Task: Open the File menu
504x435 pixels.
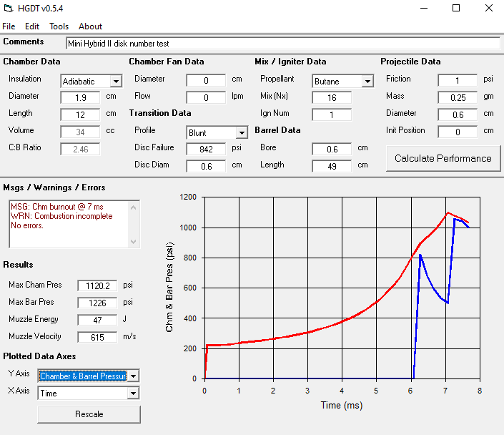Action: pos(9,26)
